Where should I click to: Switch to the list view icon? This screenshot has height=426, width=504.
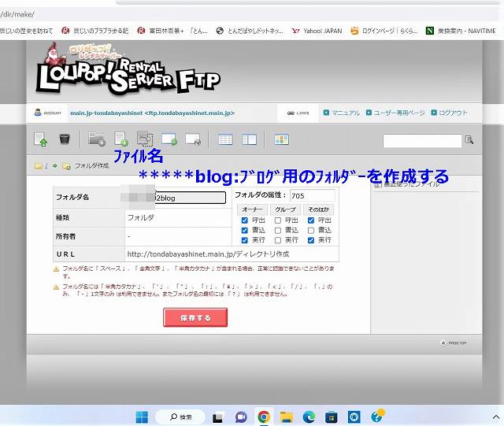225,140
